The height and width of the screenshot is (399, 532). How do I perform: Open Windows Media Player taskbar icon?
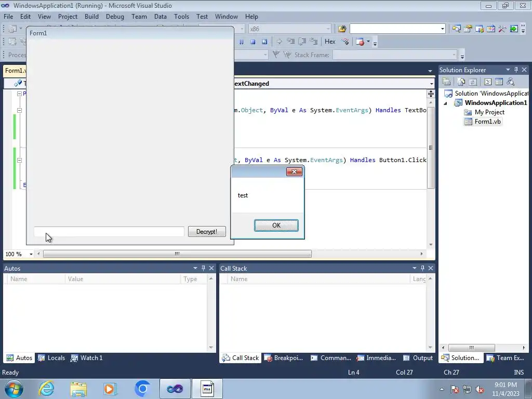[x=110, y=389]
